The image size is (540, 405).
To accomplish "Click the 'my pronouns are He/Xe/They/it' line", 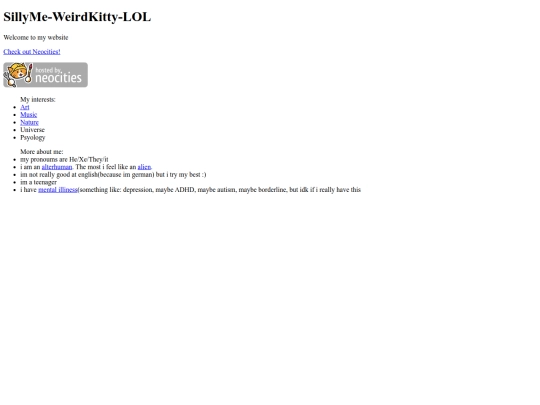I will point(64,159).
